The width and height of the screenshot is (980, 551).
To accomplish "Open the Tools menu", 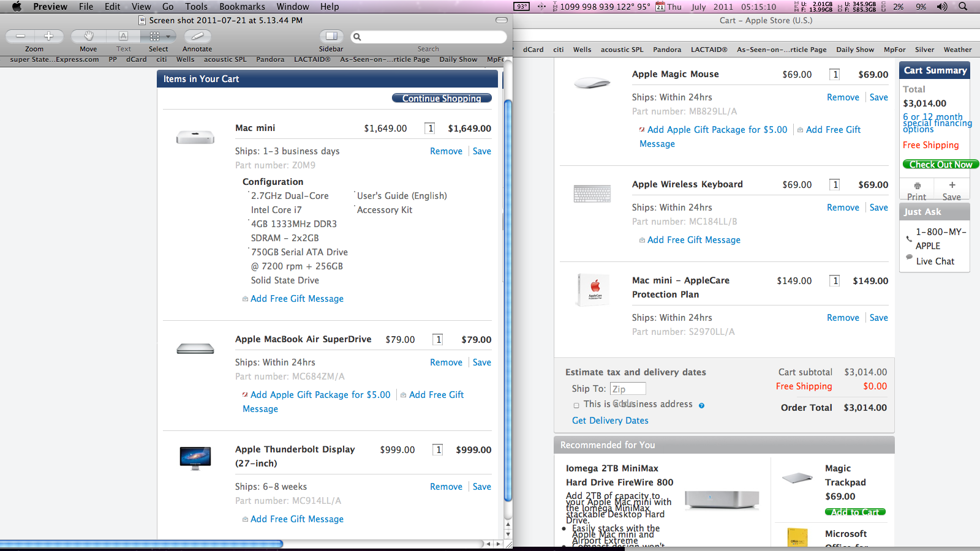I will point(197,7).
